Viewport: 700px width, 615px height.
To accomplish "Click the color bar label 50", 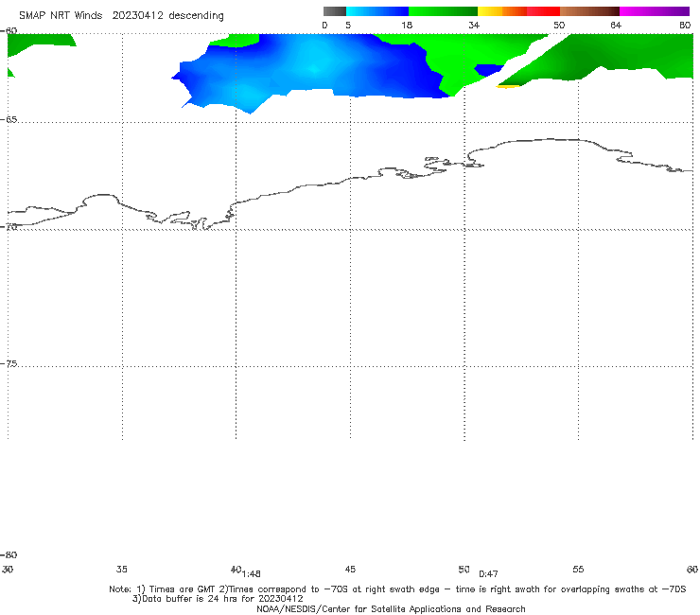I will [x=559, y=25].
